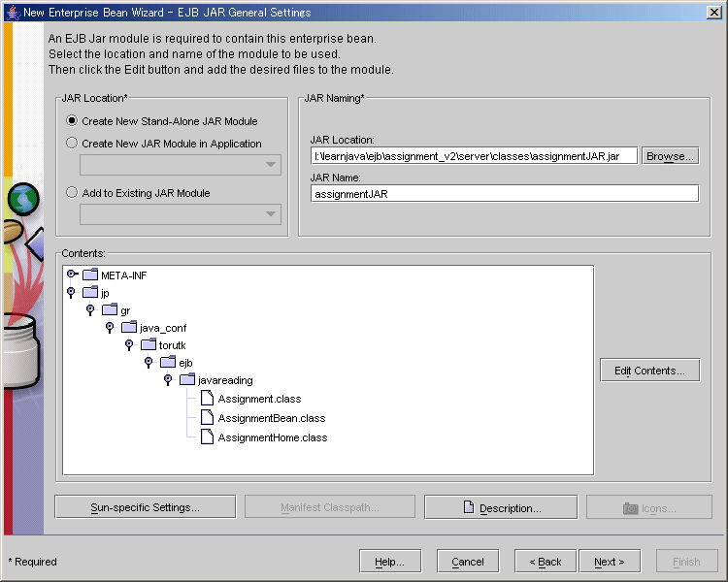Select the java_conf folder label

coord(163,328)
